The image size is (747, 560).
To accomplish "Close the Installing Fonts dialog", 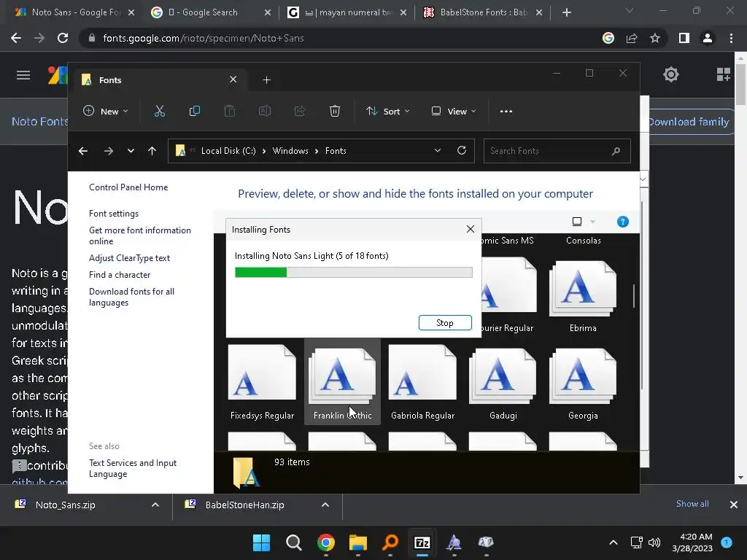I will point(471,229).
